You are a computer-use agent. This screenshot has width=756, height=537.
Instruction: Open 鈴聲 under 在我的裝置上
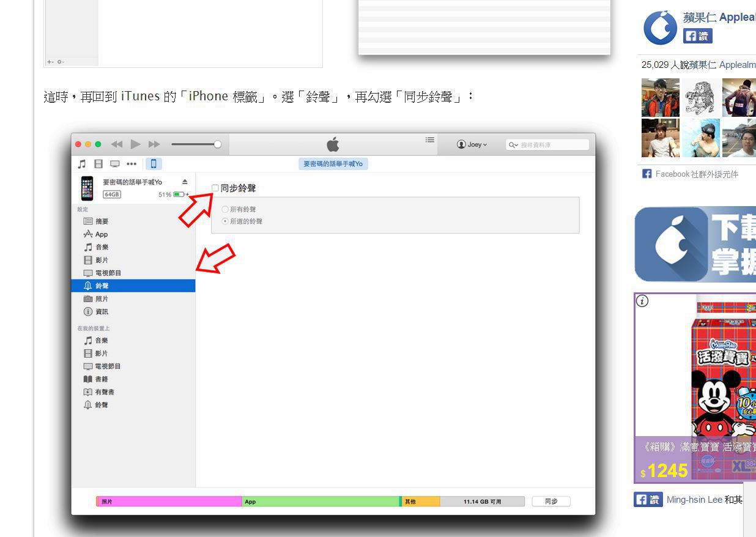tap(133, 404)
